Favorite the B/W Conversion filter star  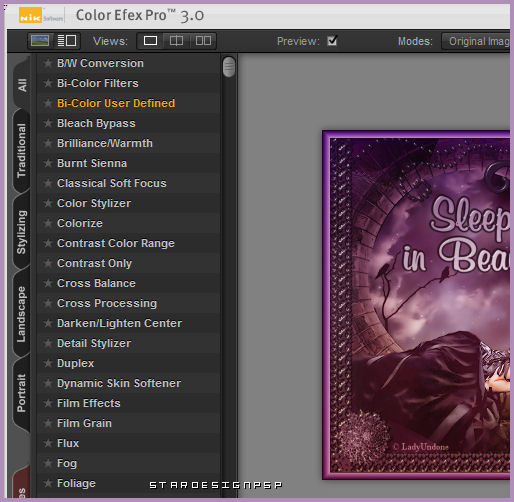point(48,63)
